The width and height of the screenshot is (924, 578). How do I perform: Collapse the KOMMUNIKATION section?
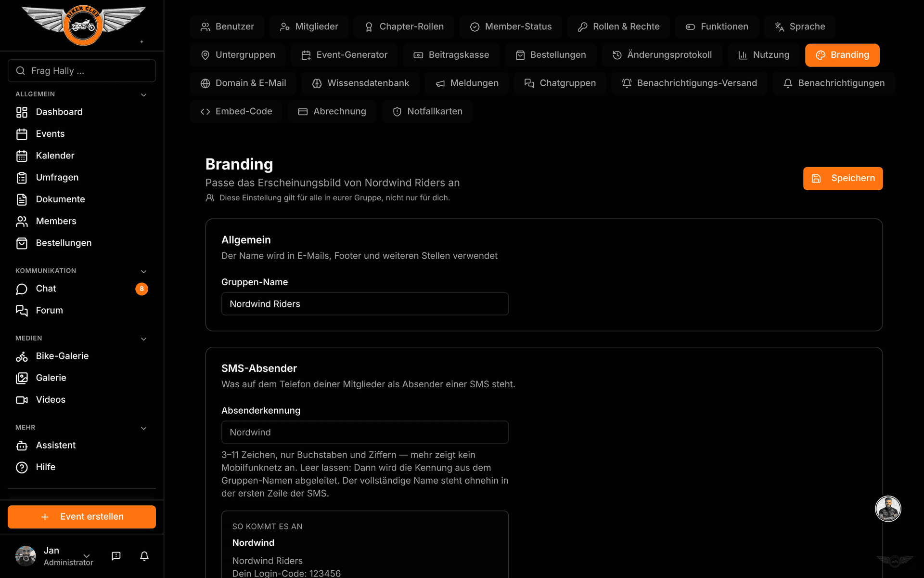click(x=143, y=272)
